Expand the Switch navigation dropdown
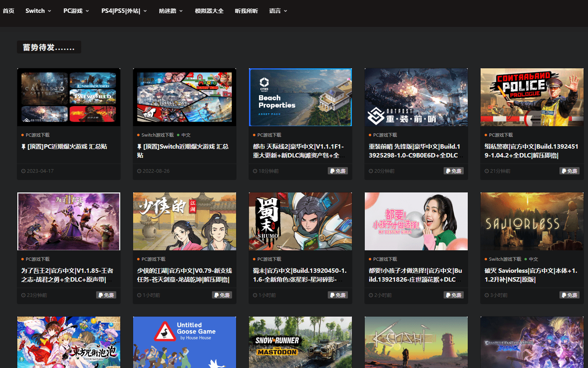 coord(38,11)
